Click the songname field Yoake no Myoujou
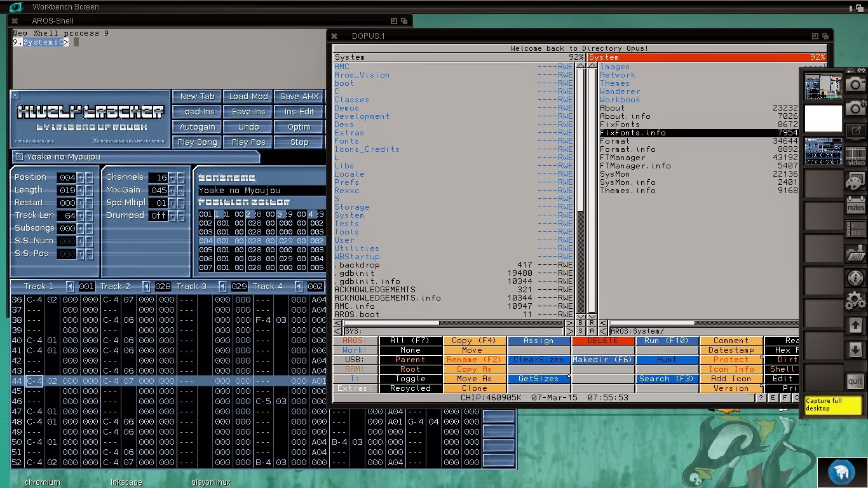 tap(261, 191)
